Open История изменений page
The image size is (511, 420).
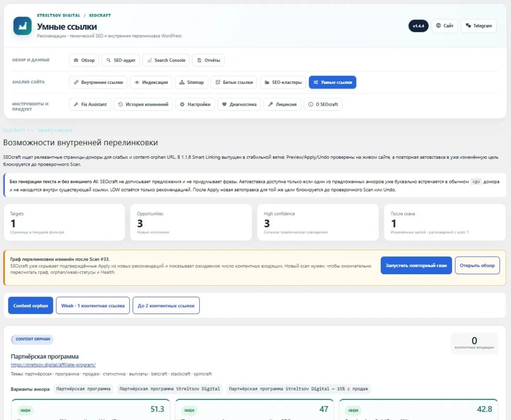click(143, 104)
